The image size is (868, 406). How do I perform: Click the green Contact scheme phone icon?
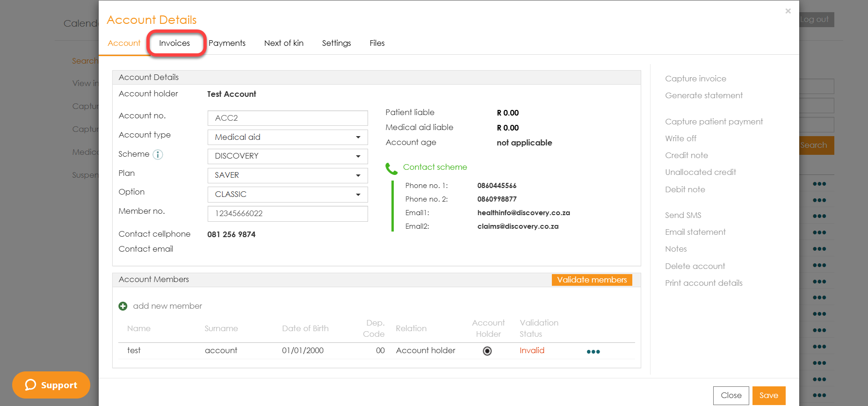click(x=391, y=168)
